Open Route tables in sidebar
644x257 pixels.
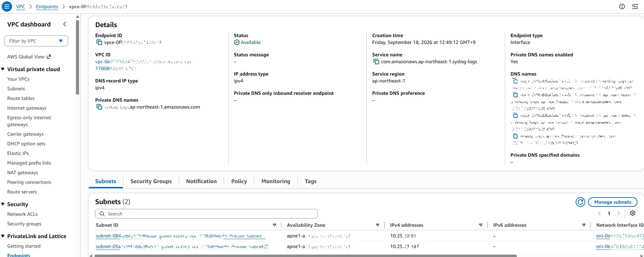click(x=21, y=98)
